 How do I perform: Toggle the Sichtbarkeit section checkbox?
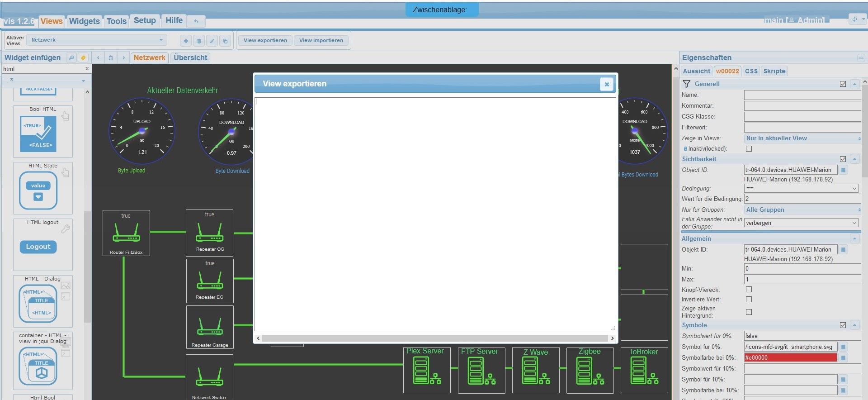point(843,159)
